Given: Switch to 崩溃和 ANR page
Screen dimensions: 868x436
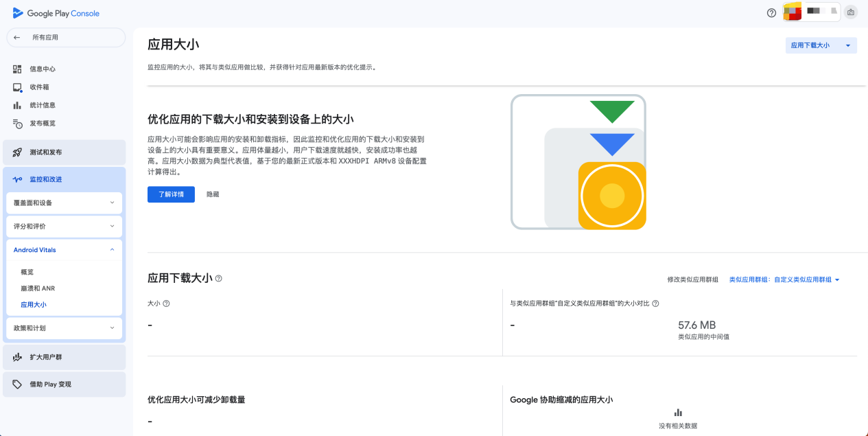Looking at the screenshot, I should click(36, 288).
